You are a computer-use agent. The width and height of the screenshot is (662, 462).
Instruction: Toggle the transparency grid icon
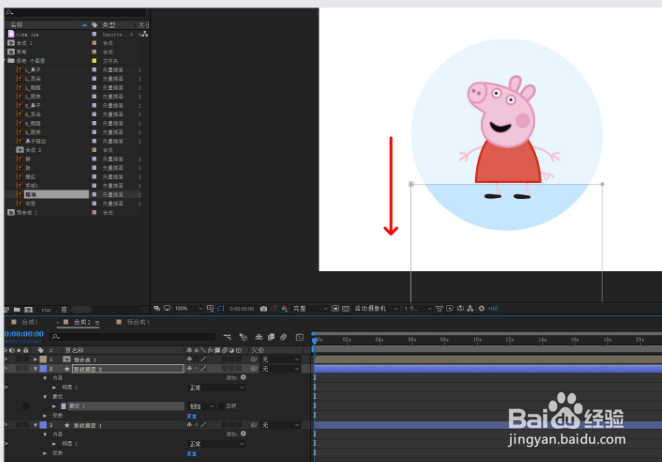pos(346,309)
